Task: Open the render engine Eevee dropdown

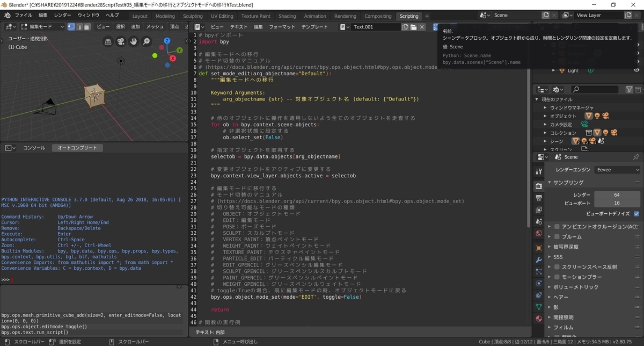Action: point(617,170)
